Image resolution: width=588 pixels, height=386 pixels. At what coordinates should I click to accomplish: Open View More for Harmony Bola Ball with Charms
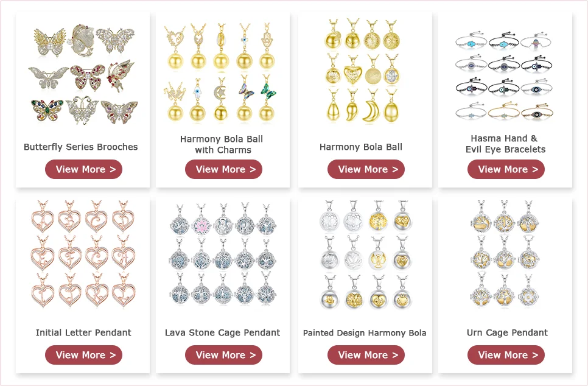223,169
